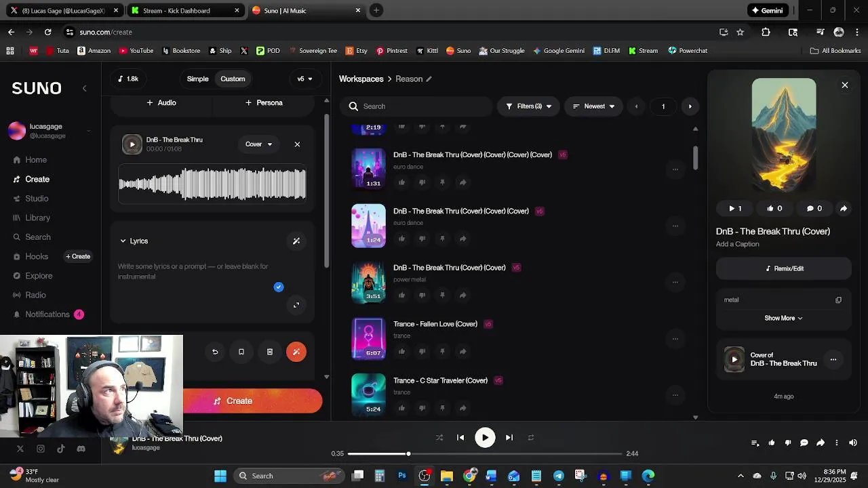Viewport: 868px width, 488px height.
Task: Click the bookmark icon beside the undo button
Action: click(x=241, y=352)
